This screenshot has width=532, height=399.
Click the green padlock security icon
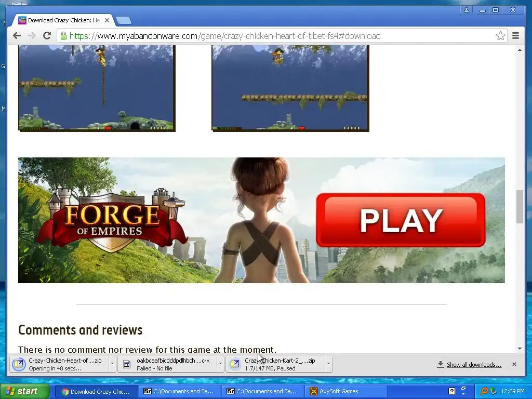click(63, 36)
